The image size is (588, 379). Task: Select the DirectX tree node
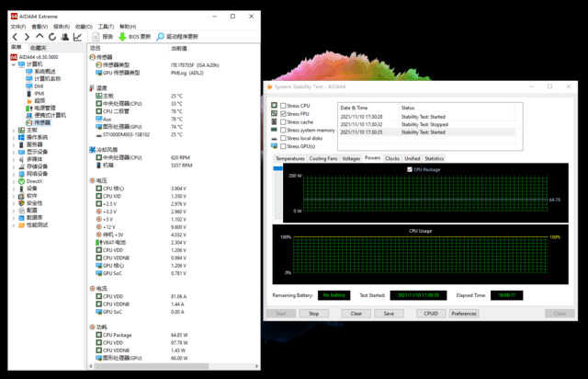pyautogui.click(x=30, y=181)
